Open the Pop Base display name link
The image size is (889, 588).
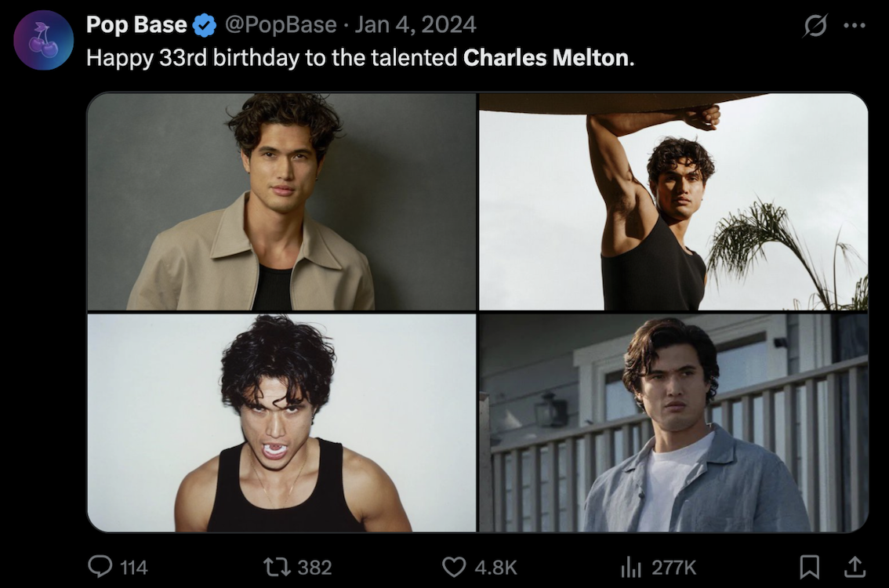[x=136, y=25]
